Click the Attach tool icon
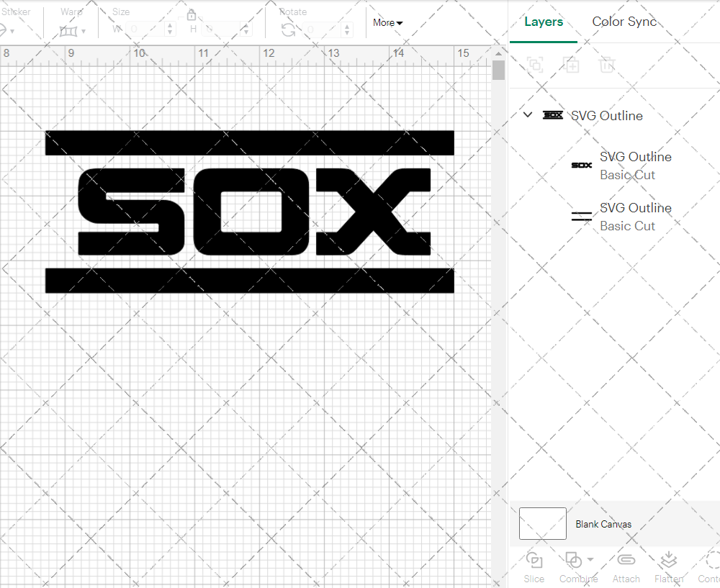720x588 pixels. (626, 560)
